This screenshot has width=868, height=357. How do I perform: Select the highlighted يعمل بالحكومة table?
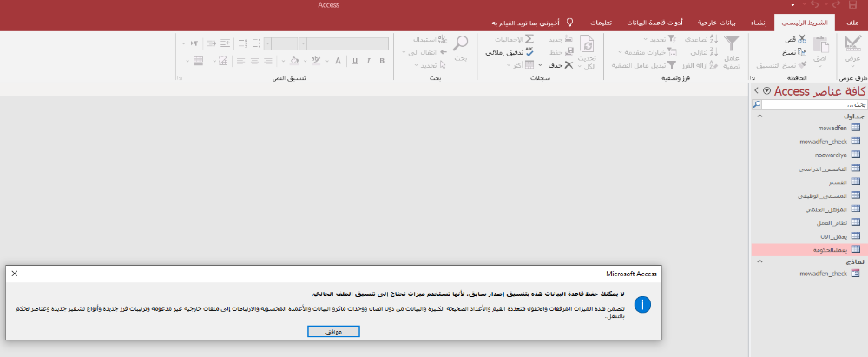807,249
